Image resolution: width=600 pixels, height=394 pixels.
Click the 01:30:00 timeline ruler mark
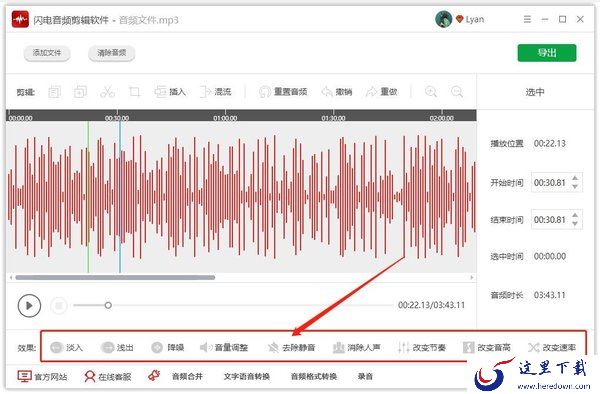coord(333,118)
